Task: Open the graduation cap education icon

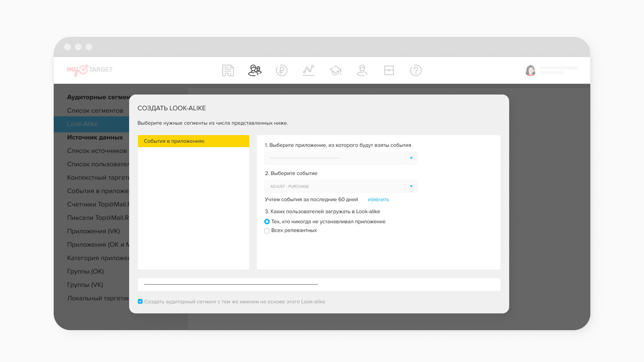Action: coord(335,70)
